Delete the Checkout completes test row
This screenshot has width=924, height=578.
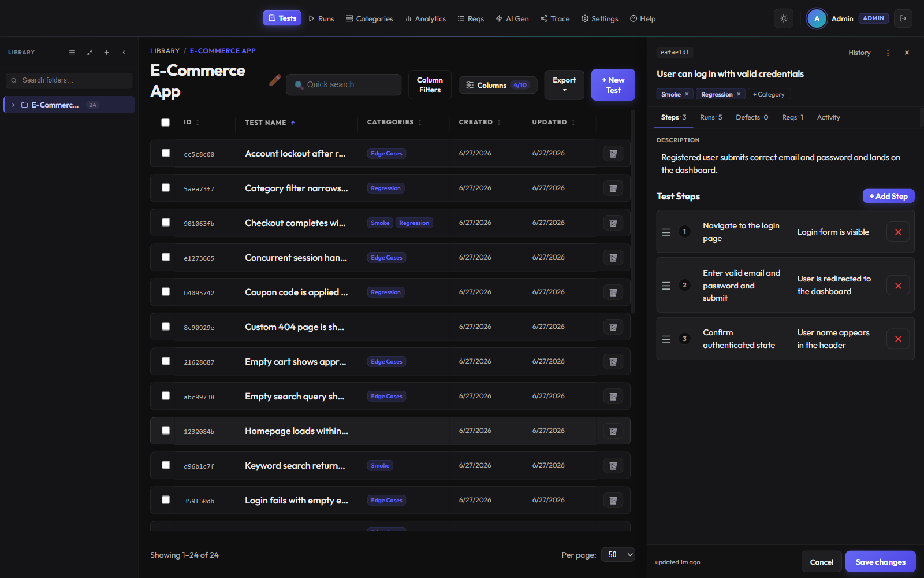coord(613,223)
